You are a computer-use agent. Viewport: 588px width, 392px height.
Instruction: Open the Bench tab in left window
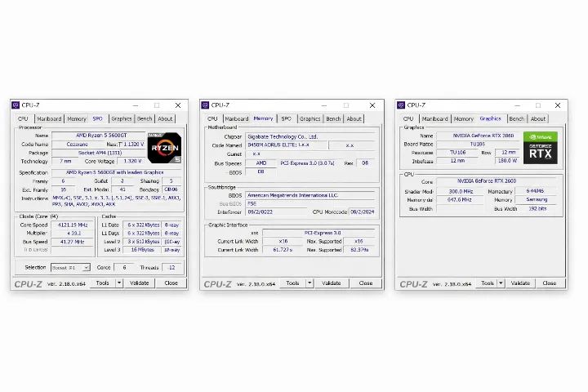click(x=145, y=118)
